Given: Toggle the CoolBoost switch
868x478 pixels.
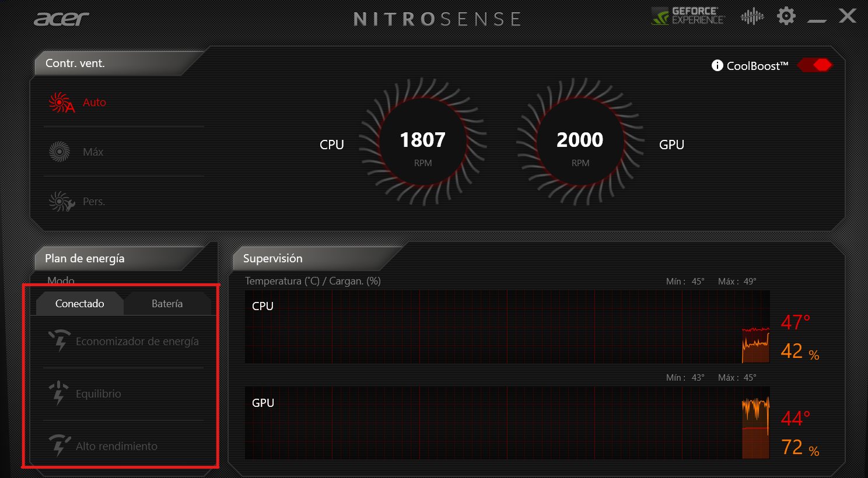Looking at the screenshot, I should (815, 65).
